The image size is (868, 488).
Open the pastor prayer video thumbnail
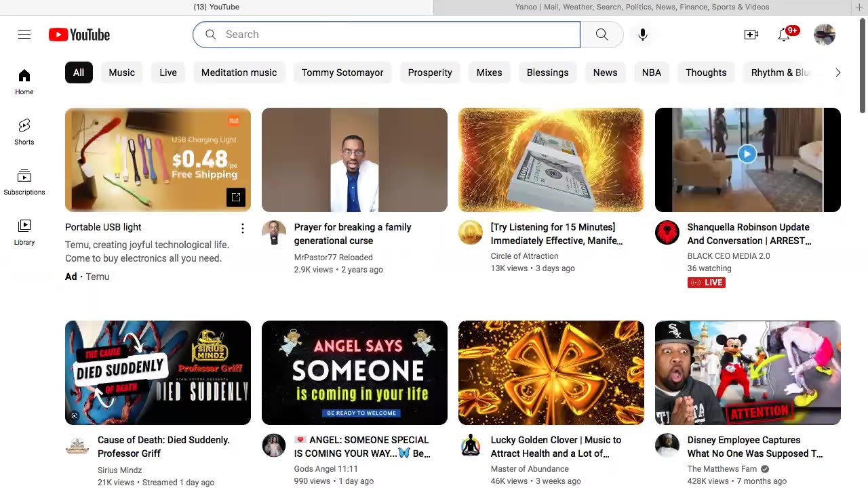point(355,160)
